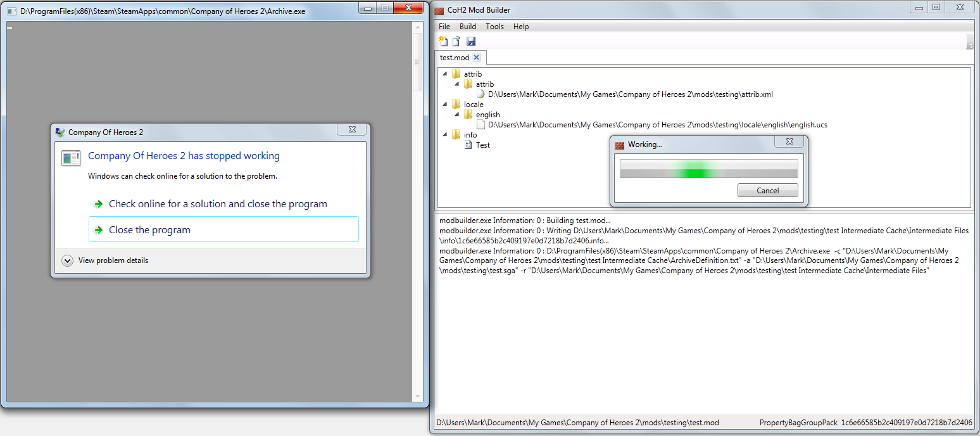
Task: Open the Help menu
Action: tap(521, 27)
